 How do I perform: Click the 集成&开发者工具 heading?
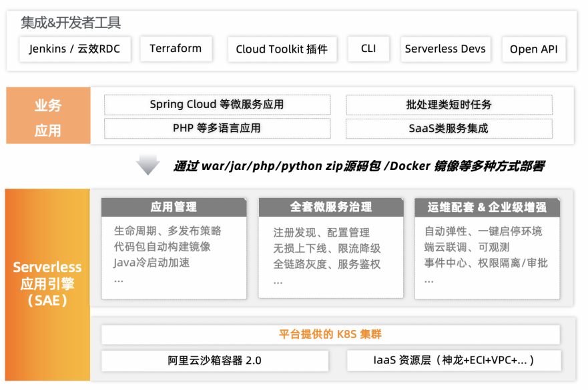(71, 23)
